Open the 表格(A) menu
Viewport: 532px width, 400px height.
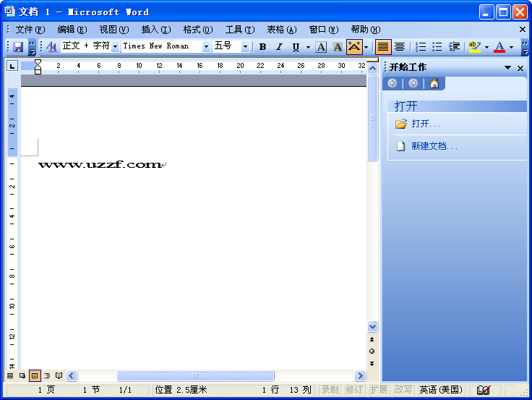(282, 30)
